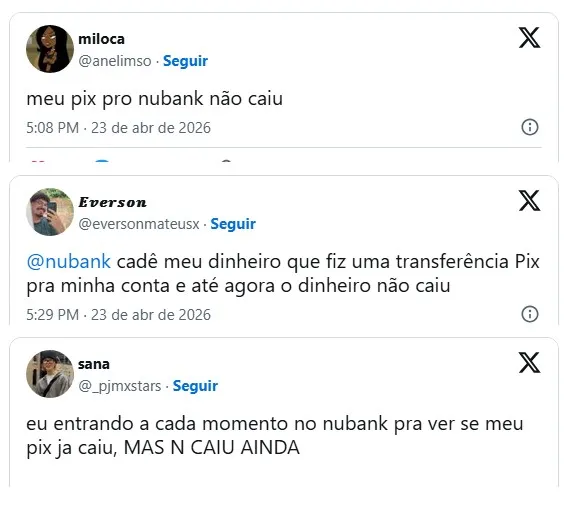This screenshot has width=571, height=505.
Task: Open X logo on miloca's tweet
Action: pyautogui.click(x=529, y=38)
